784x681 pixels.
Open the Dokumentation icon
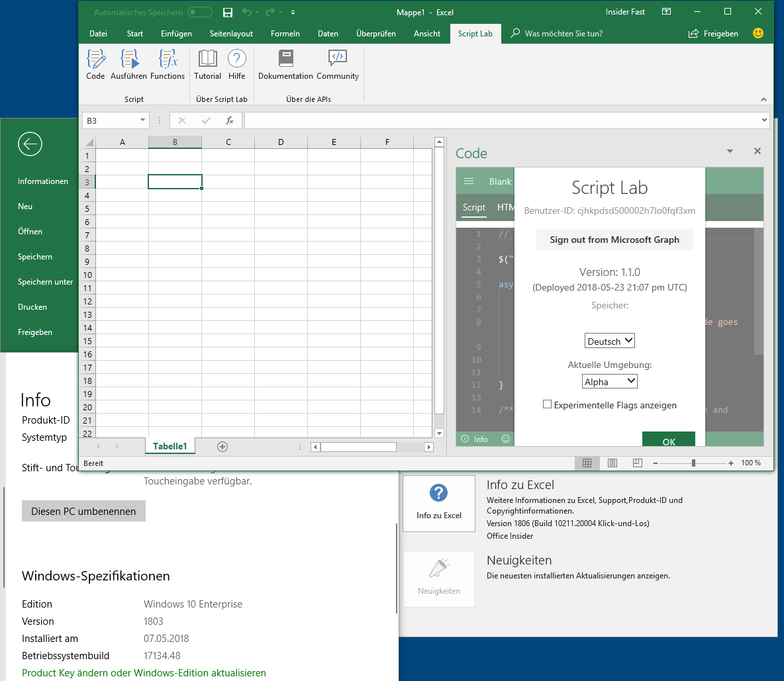(x=285, y=63)
